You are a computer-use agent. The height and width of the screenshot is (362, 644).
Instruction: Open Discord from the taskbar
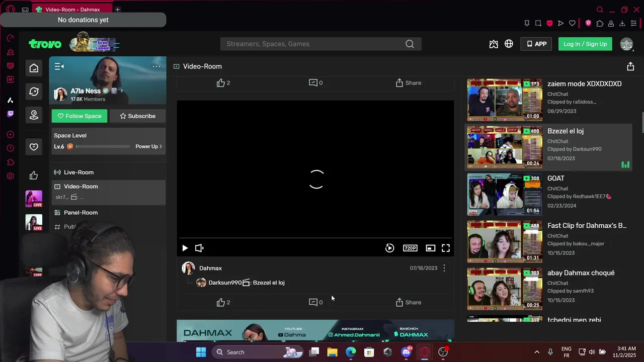click(x=407, y=352)
